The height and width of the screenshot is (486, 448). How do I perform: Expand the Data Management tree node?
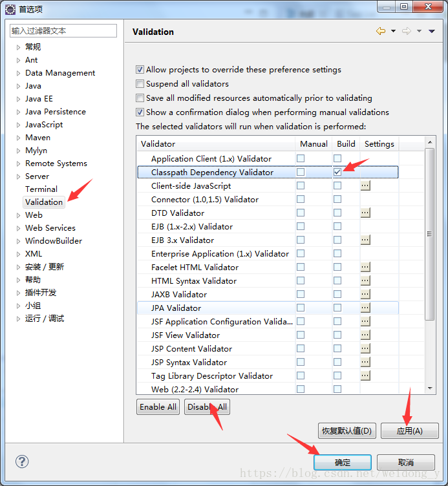[x=18, y=73]
